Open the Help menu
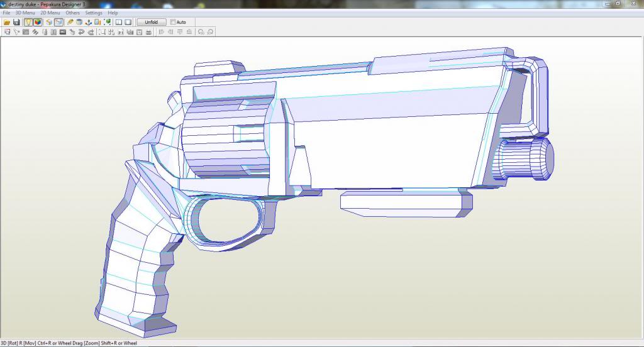 113,13
